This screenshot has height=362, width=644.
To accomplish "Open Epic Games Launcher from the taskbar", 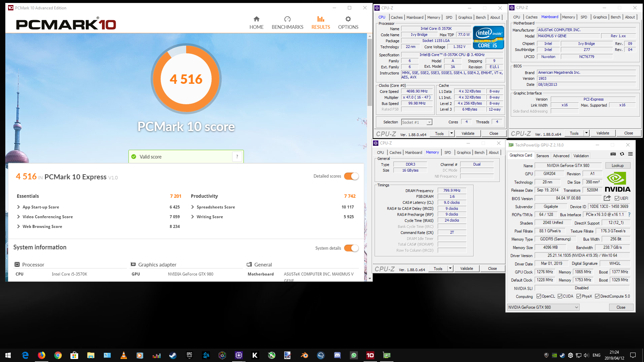I will [x=190, y=355].
